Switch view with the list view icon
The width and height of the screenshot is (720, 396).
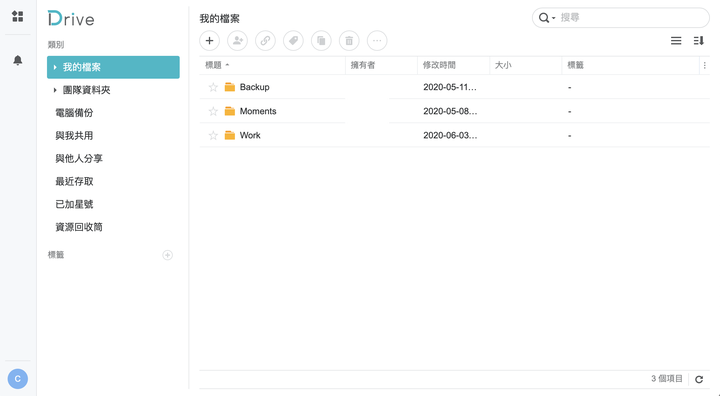click(676, 41)
